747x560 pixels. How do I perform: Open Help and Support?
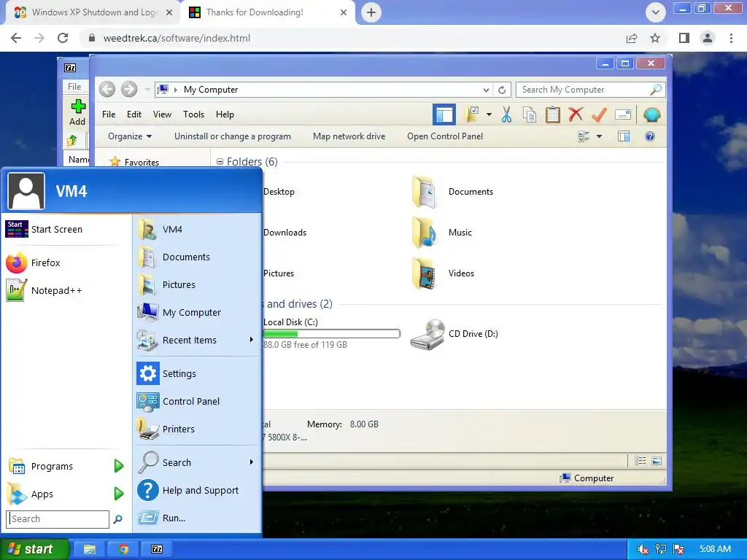(x=197, y=490)
